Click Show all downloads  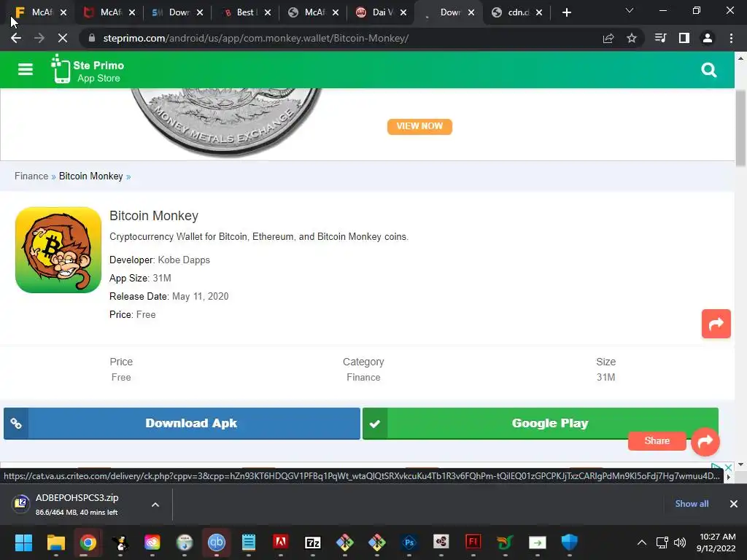(x=692, y=504)
